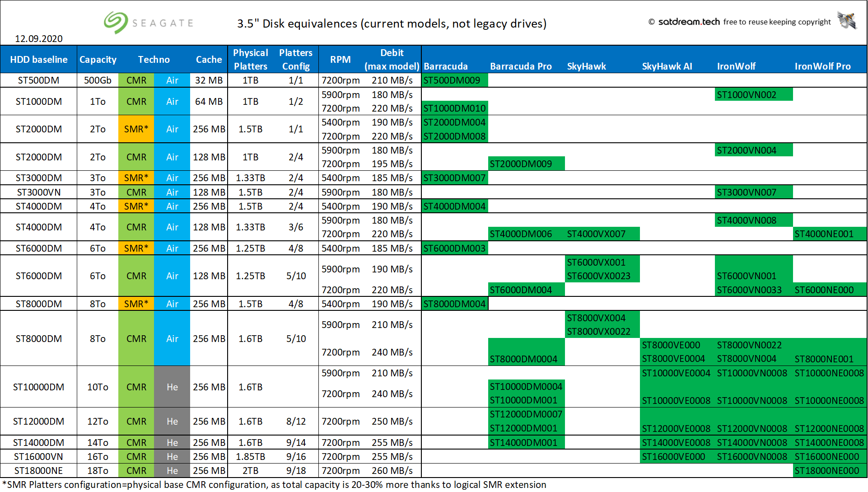Click the Platters Config column header
The image size is (868, 492).
click(x=296, y=60)
